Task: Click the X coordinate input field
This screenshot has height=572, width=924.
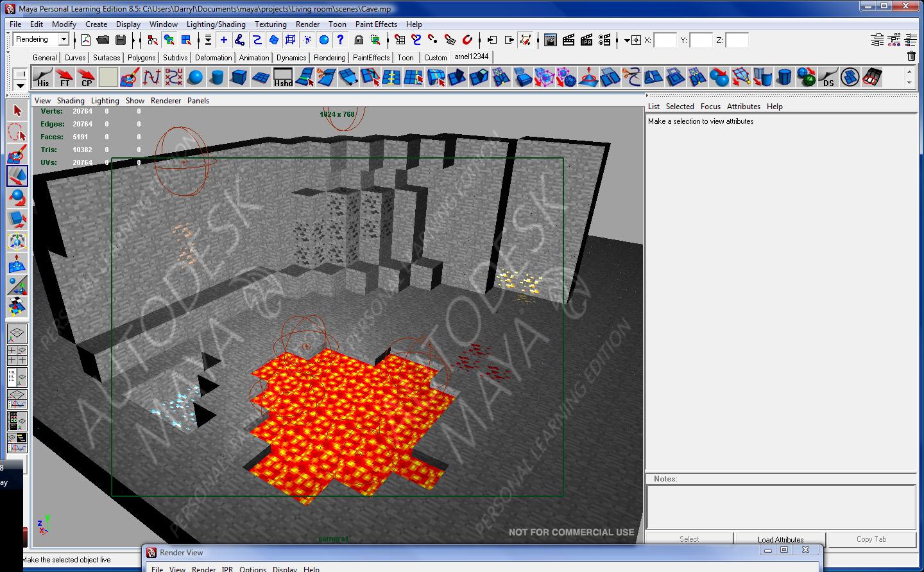Action: 665,40
